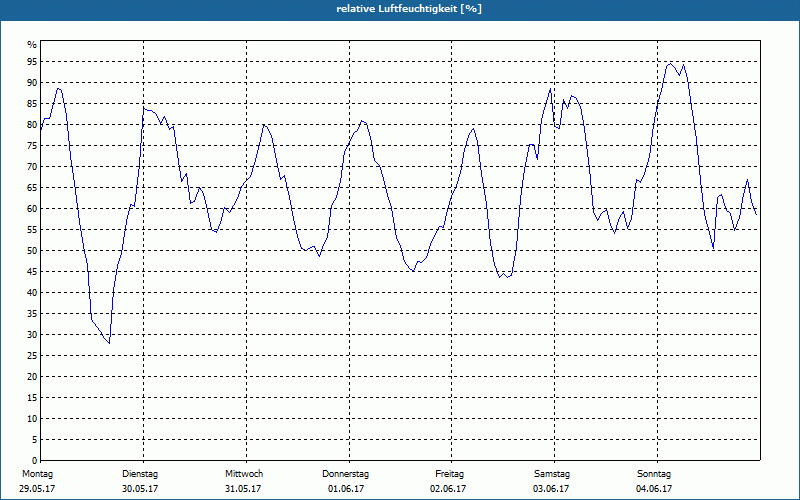Select the 'Freitag' day label

point(449,474)
